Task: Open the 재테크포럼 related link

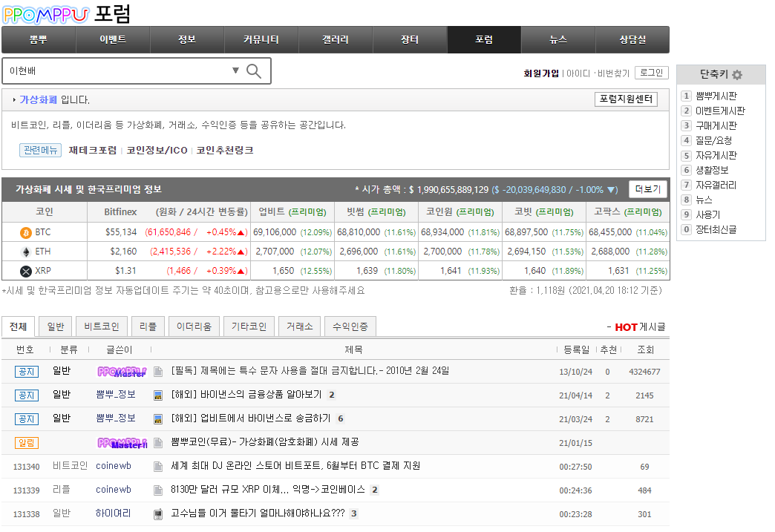Action: [93, 150]
